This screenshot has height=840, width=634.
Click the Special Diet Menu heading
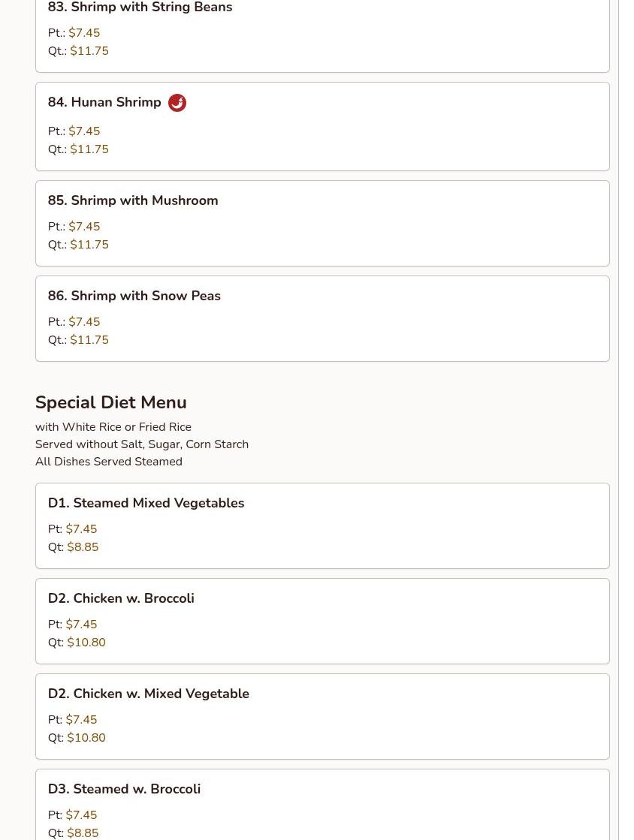click(x=111, y=402)
